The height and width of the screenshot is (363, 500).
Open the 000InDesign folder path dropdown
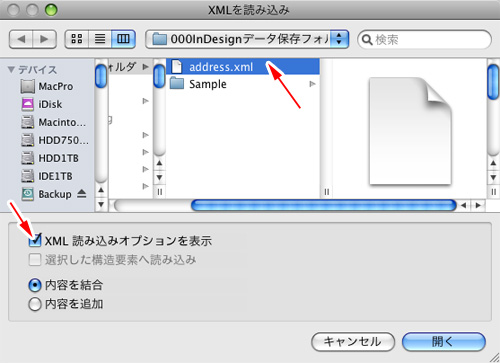[247, 39]
